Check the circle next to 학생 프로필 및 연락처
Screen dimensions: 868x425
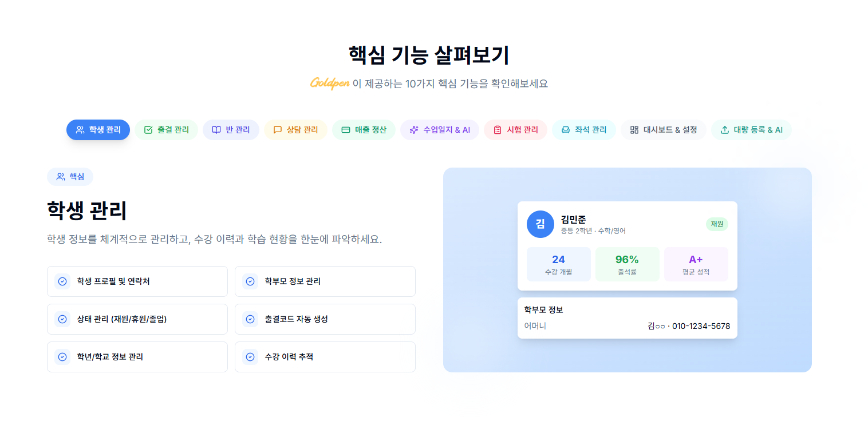[62, 281]
